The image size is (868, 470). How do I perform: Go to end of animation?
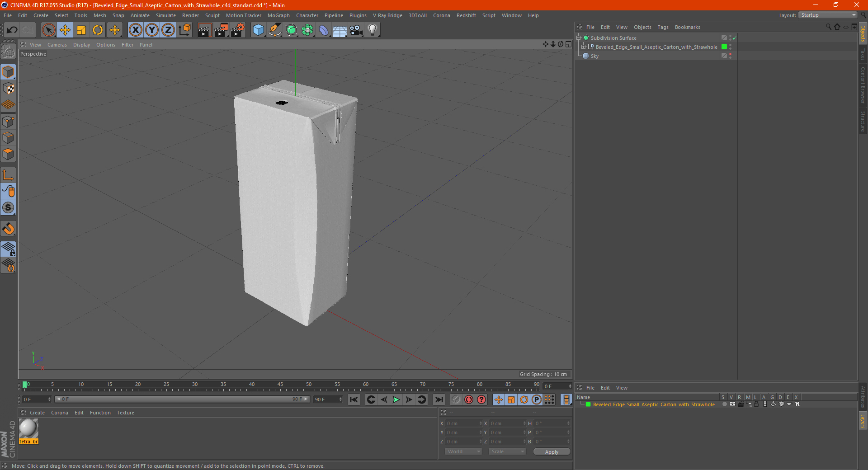click(439, 399)
